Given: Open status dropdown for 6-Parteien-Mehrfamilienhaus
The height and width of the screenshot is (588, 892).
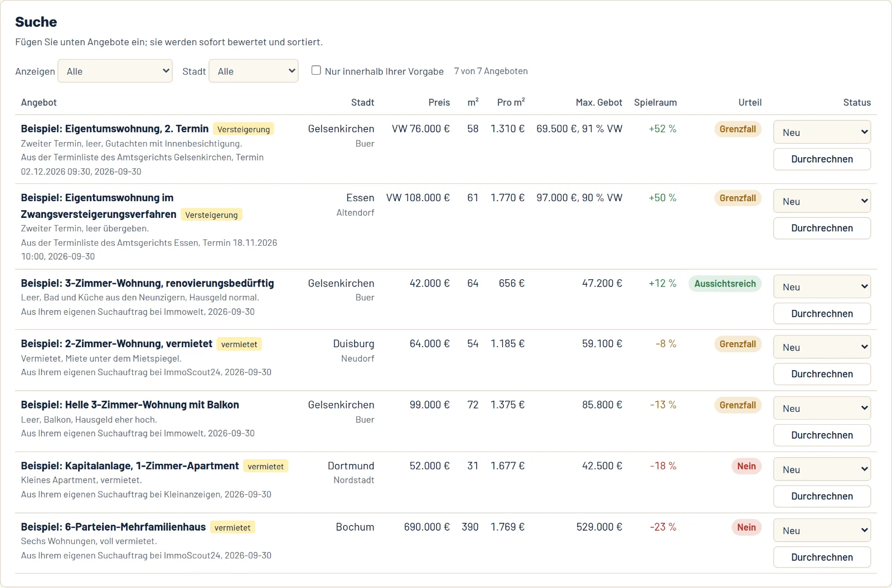Looking at the screenshot, I should point(822,531).
